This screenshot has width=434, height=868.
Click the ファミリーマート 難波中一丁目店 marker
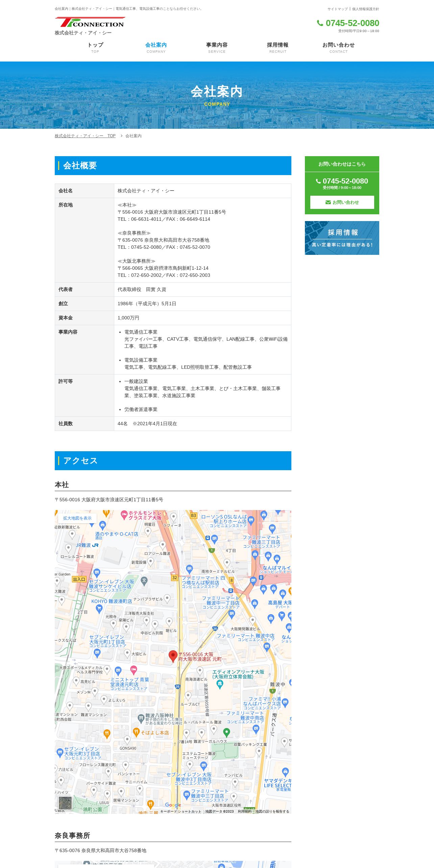(232, 614)
